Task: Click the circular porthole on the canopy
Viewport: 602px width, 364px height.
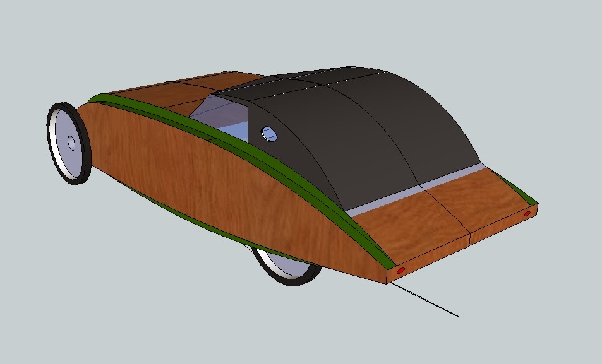Action: click(270, 133)
